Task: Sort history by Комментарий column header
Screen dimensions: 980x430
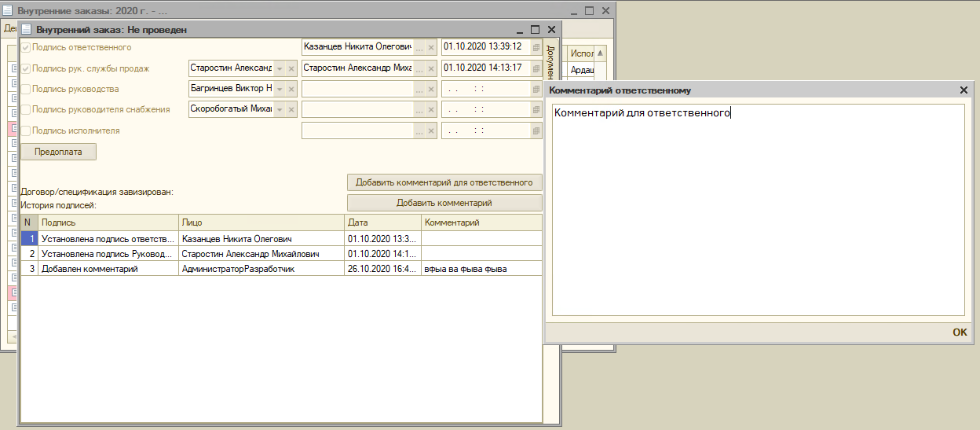Action: pyautogui.click(x=481, y=222)
